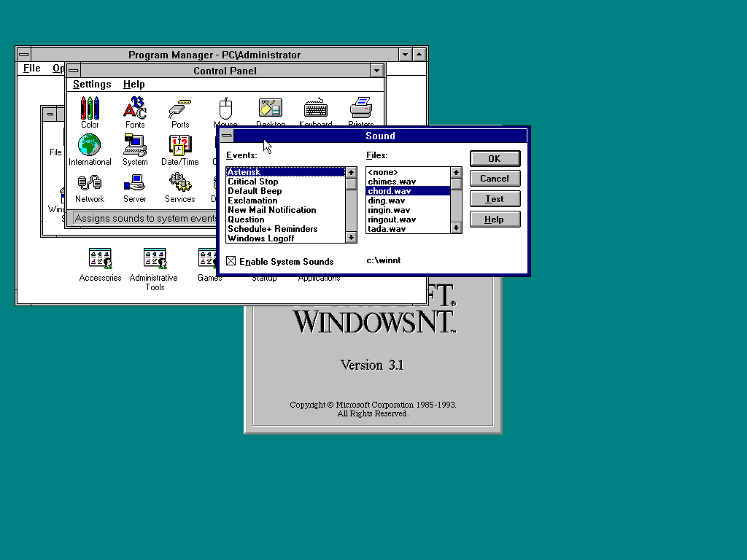Select tada.wav in the Files list
The width and height of the screenshot is (747, 560).
pyautogui.click(x=409, y=228)
